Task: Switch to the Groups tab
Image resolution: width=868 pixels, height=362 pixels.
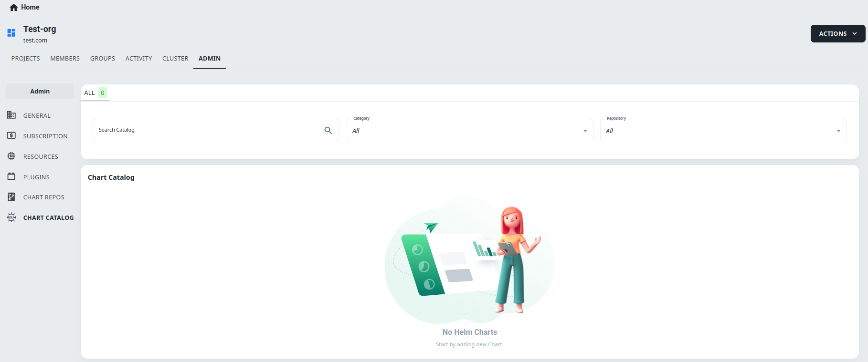Action: (x=103, y=58)
